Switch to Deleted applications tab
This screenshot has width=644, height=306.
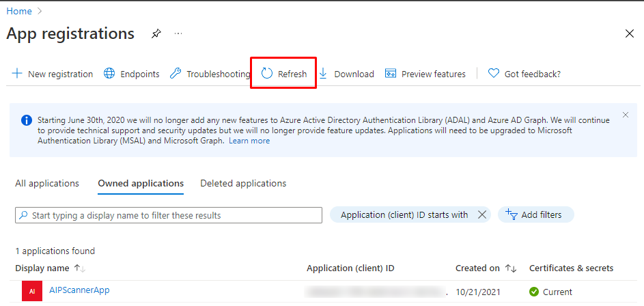pyautogui.click(x=243, y=183)
